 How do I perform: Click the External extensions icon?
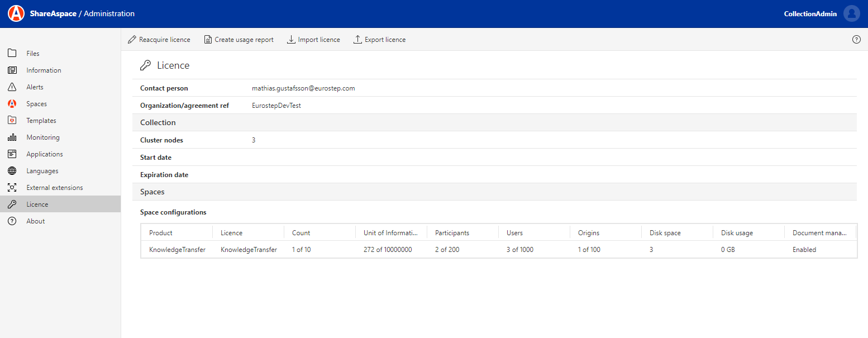pyautogui.click(x=12, y=188)
